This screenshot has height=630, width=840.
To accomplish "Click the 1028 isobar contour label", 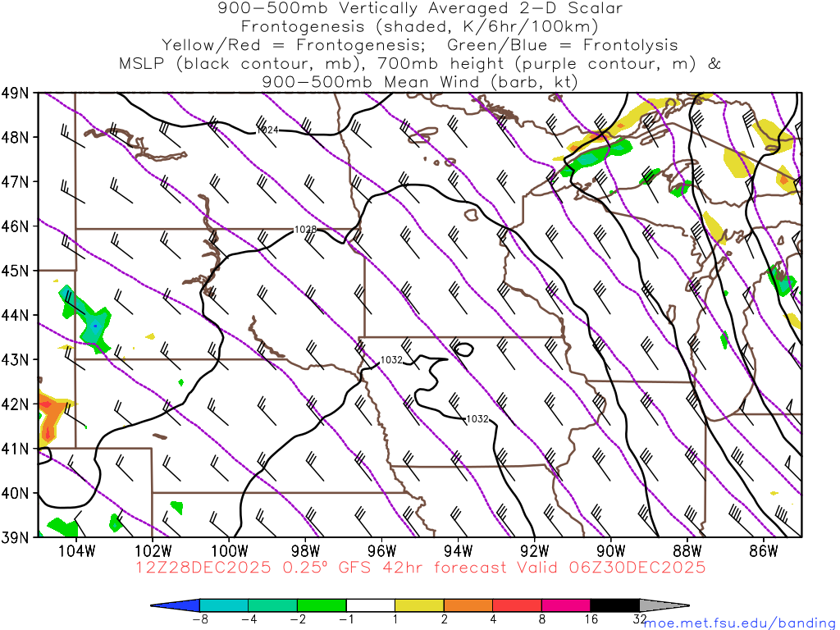I will (304, 231).
